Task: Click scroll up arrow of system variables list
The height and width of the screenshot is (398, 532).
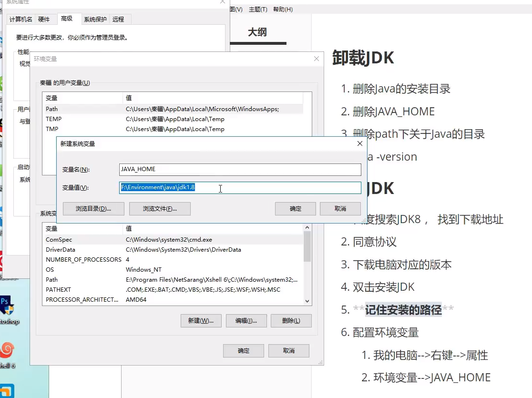Action: coord(307,227)
